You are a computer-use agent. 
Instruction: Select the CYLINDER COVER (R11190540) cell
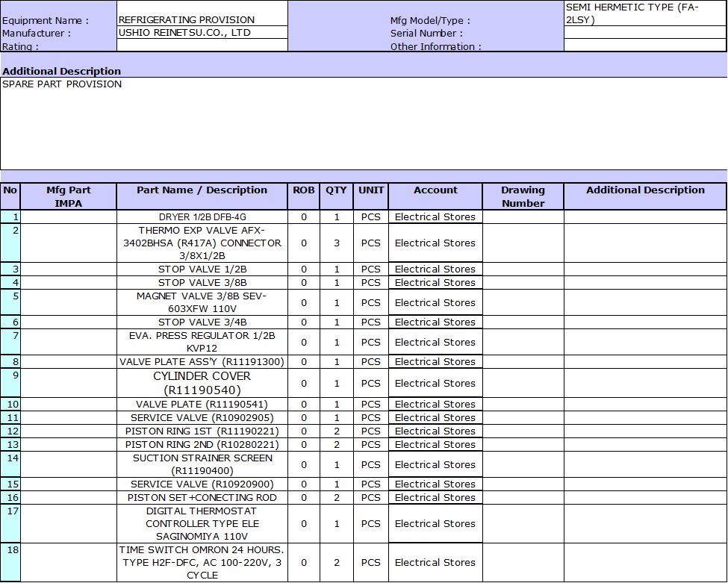coord(202,383)
